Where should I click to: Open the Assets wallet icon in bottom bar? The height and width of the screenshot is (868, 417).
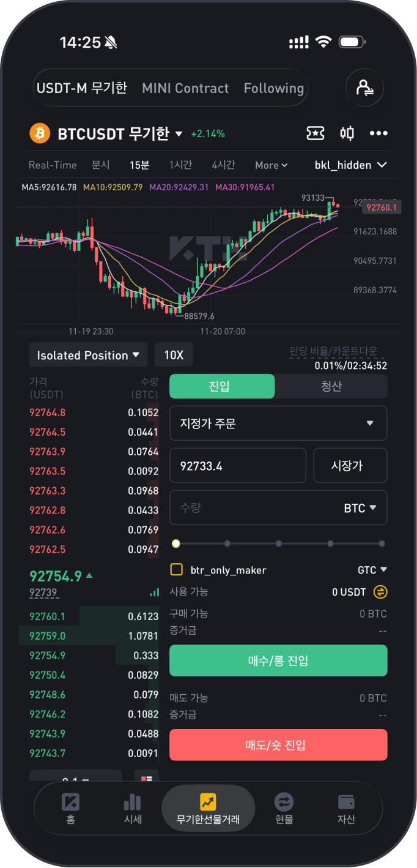[x=346, y=808]
